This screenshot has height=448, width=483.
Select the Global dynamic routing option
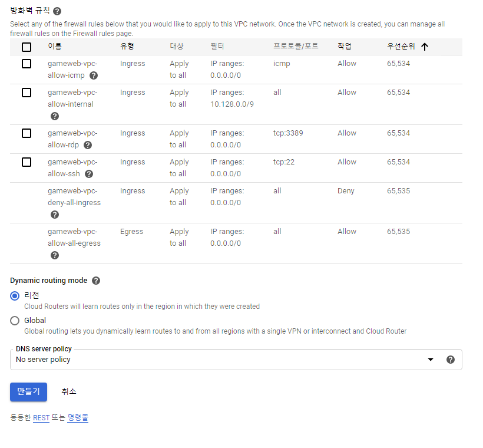pyautogui.click(x=15, y=321)
